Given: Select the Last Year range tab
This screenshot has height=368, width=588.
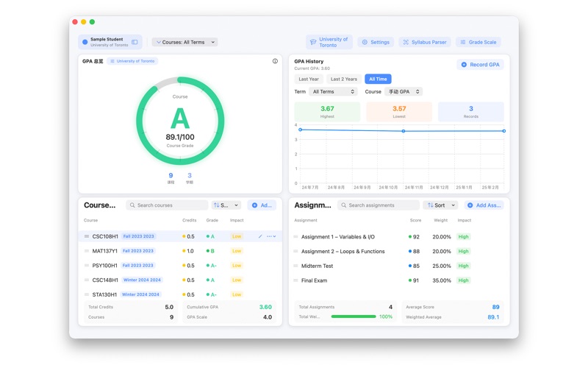Looking at the screenshot, I should click(309, 79).
